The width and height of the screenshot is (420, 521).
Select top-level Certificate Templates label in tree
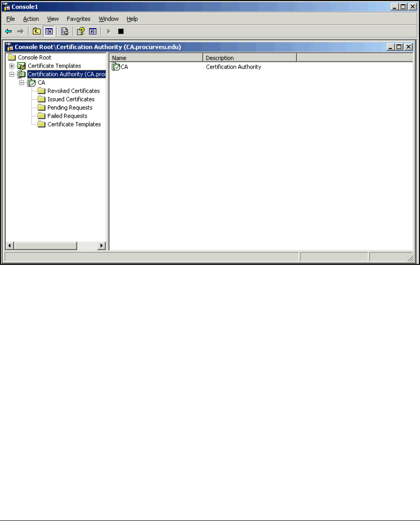tap(54, 66)
